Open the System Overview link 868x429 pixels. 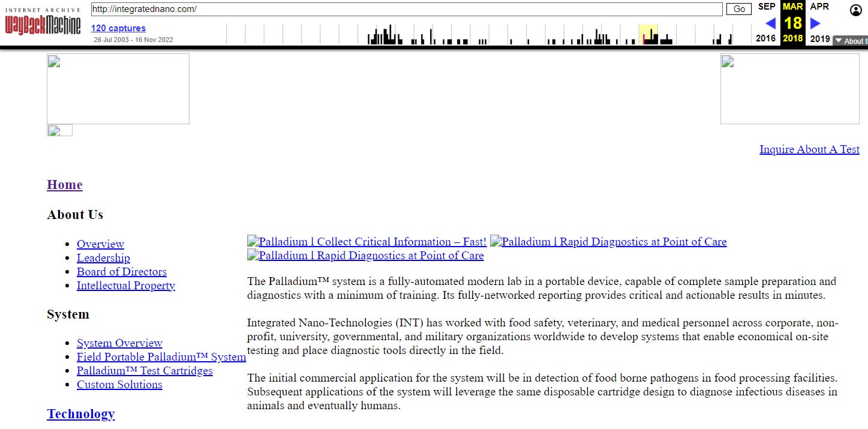pyautogui.click(x=119, y=343)
